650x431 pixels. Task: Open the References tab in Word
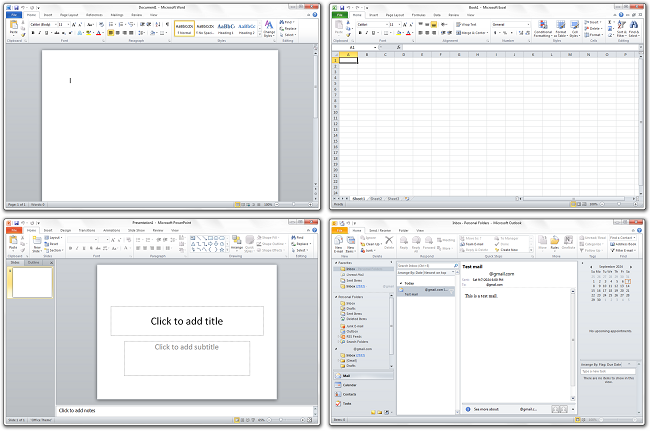click(95, 15)
